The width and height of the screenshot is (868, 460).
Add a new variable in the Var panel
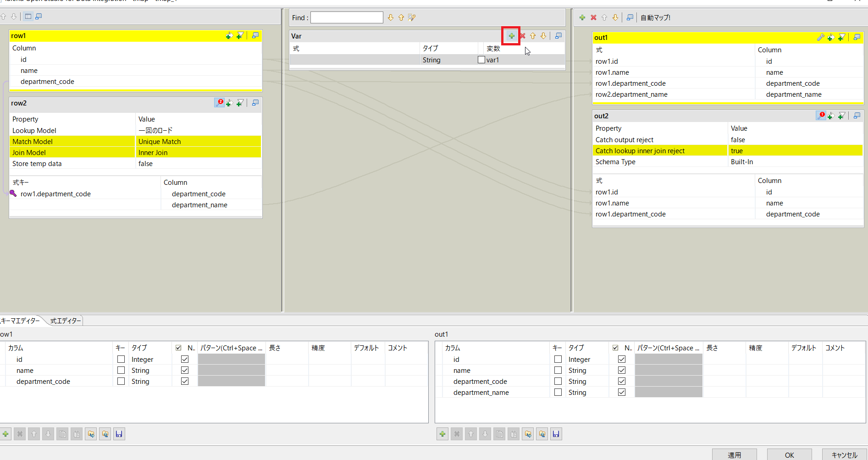[511, 36]
